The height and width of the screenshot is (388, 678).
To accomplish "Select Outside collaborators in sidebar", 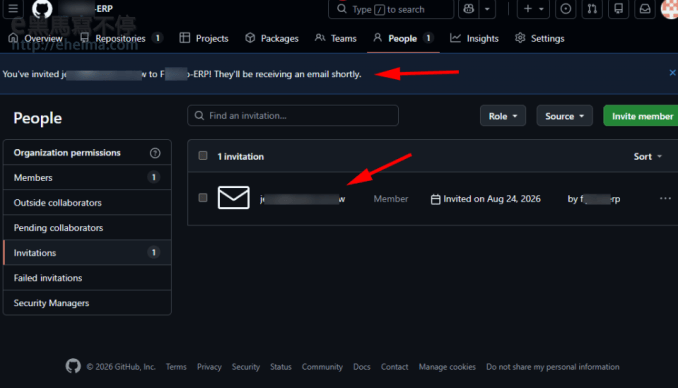I will [x=87, y=202].
